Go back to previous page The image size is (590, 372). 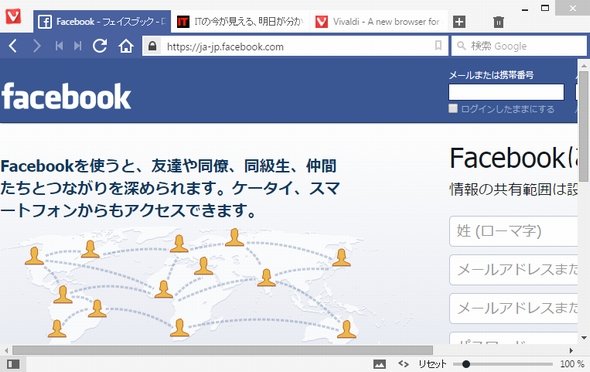pyautogui.click(x=13, y=46)
